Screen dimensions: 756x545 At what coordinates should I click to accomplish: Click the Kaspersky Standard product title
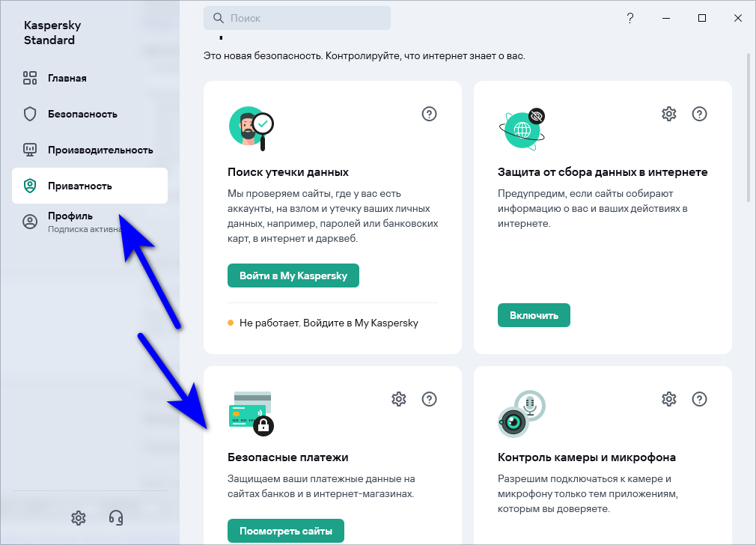point(52,32)
